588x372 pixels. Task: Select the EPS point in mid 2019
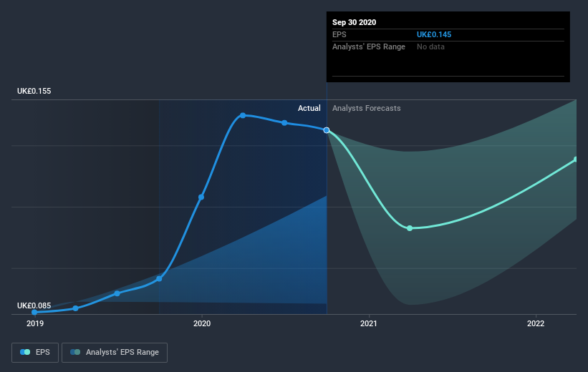(117, 293)
